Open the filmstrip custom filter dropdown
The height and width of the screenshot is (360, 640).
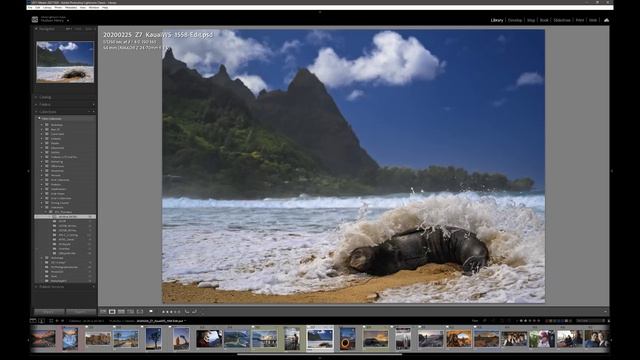(589, 321)
